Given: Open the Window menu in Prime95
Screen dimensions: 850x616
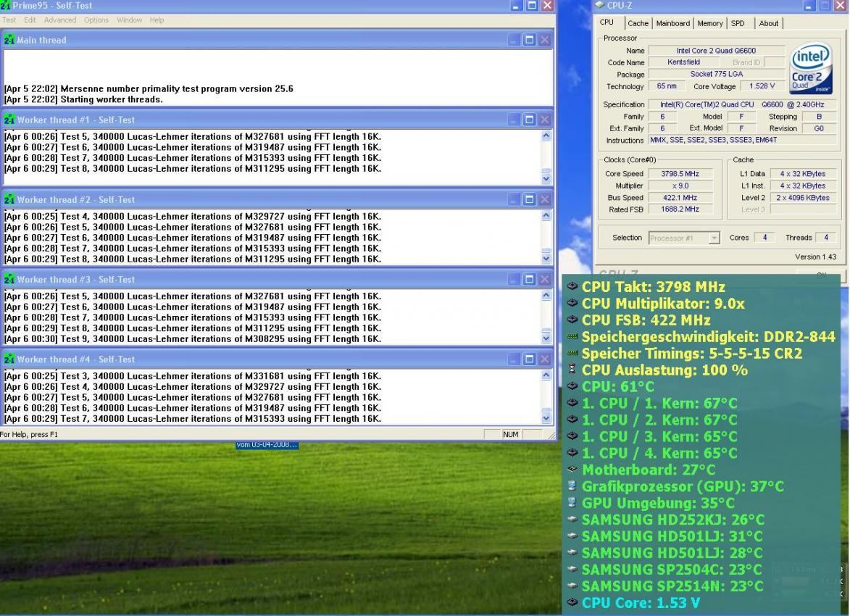Looking at the screenshot, I should (130, 20).
